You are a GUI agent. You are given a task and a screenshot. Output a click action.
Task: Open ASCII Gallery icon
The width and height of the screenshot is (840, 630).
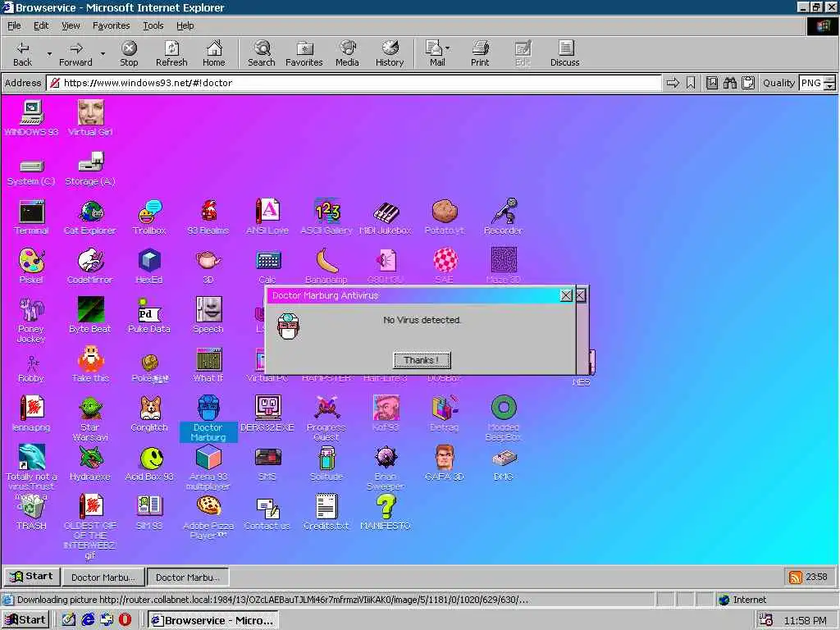326,217
